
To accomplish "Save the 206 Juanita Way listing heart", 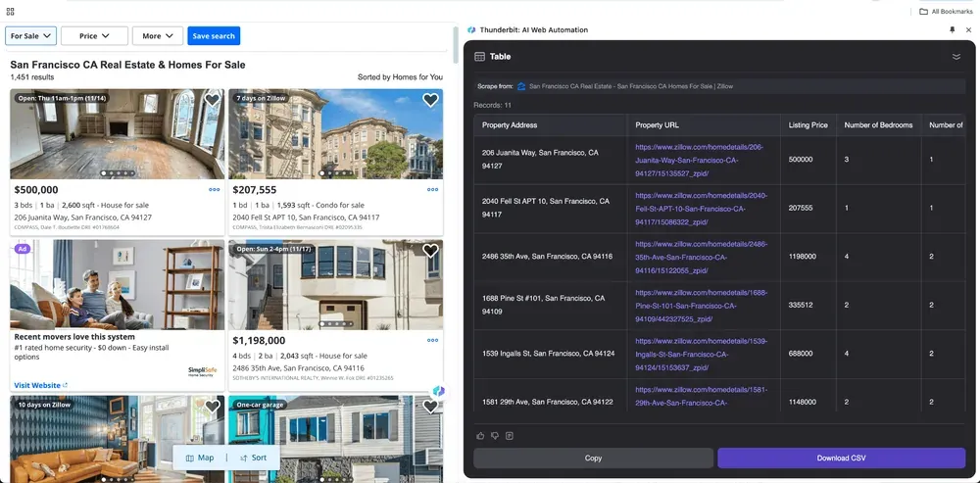I will pos(213,100).
